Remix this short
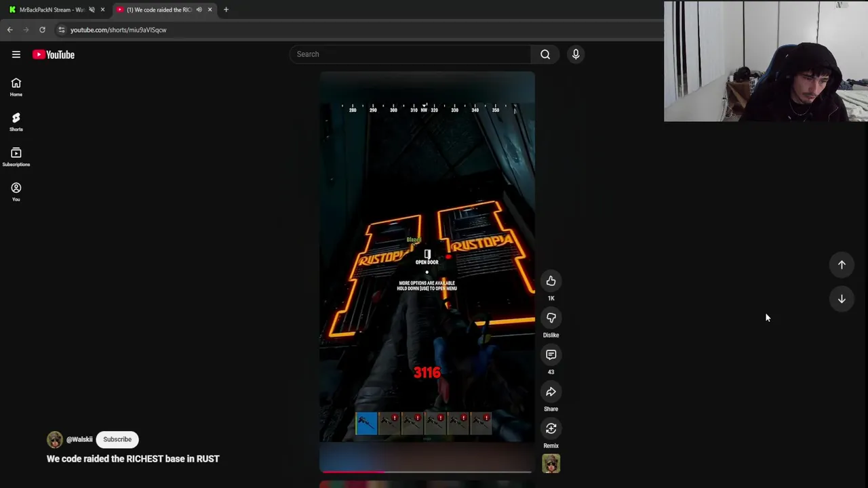The height and width of the screenshot is (488, 868). point(551,429)
